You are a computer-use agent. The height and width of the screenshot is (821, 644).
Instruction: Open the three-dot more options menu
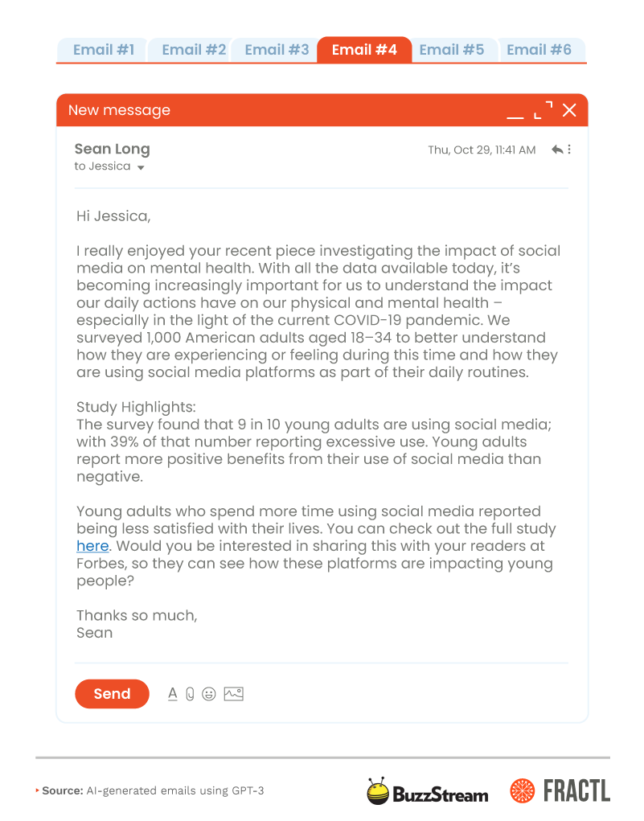pyautogui.click(x=569, y=150)
